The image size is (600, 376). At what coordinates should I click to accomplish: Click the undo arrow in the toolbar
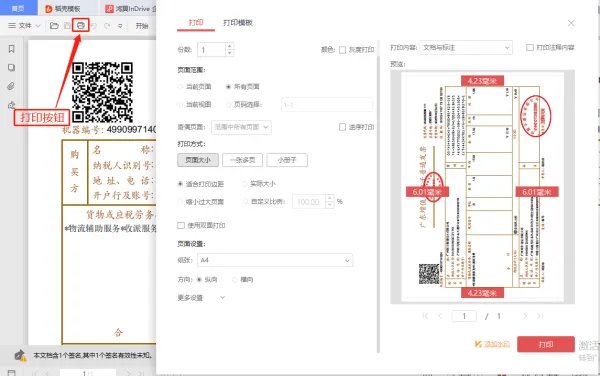(x=94, y=26)
